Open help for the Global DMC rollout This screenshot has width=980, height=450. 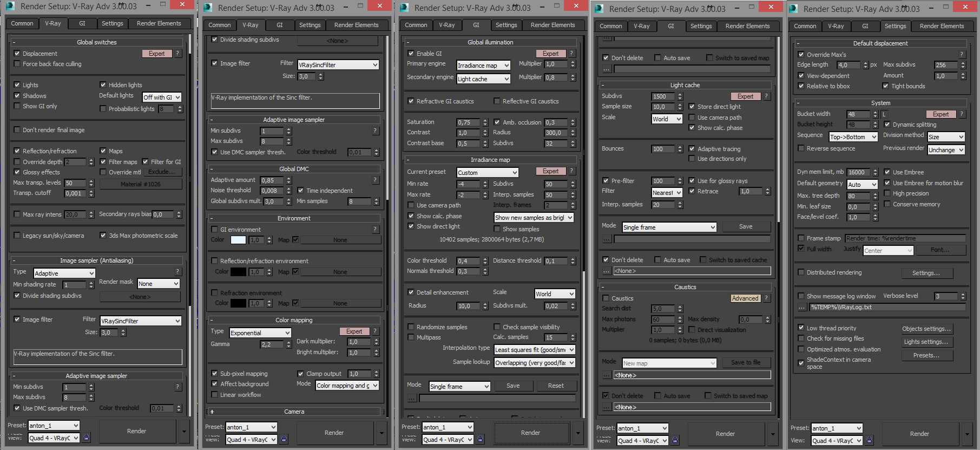[x=375, y=180]
